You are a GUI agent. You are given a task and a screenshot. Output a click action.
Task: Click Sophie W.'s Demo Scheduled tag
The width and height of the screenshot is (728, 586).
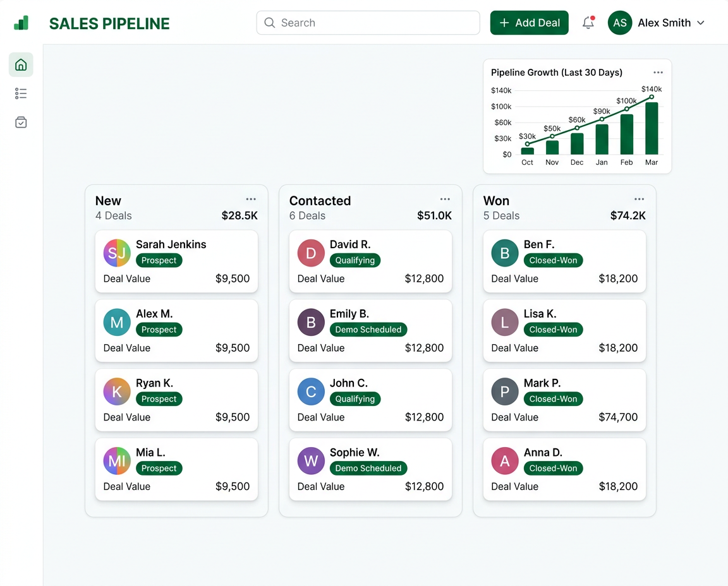[368, 468]
